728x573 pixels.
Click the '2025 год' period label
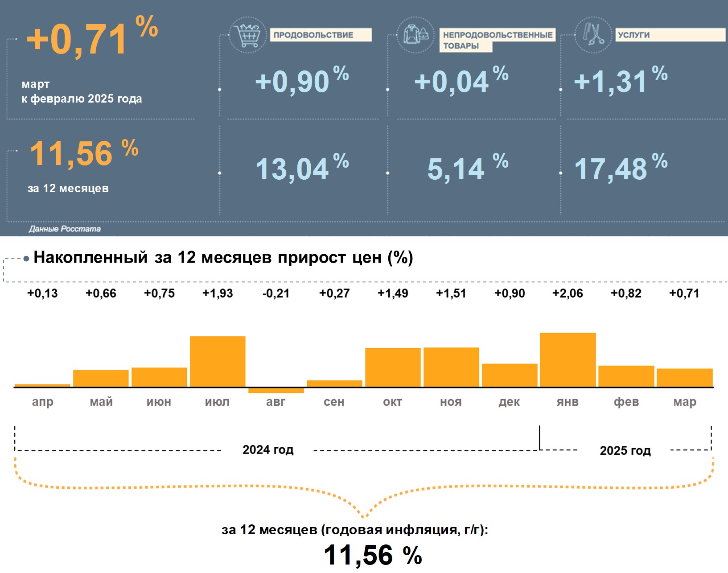625,450
